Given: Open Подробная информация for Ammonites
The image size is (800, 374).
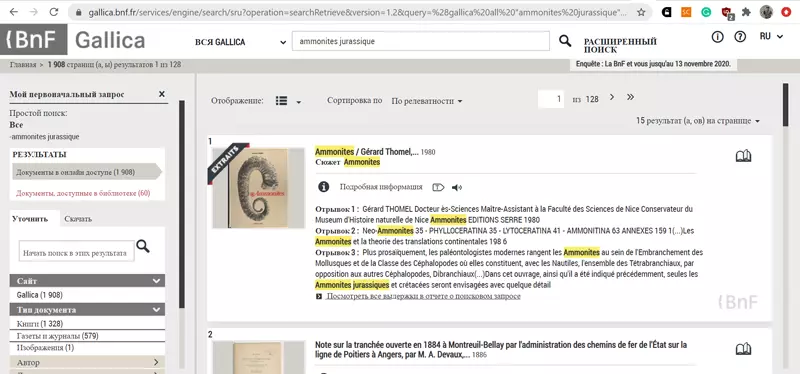Looking at the screenshot, I should pyautogui.click(x=381, y=187).
